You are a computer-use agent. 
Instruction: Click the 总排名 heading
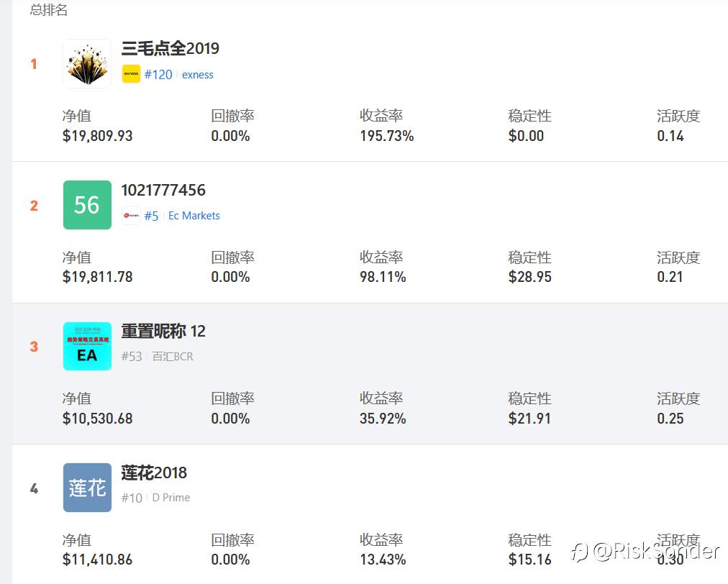pyautogui.click(x=49, y=9)
